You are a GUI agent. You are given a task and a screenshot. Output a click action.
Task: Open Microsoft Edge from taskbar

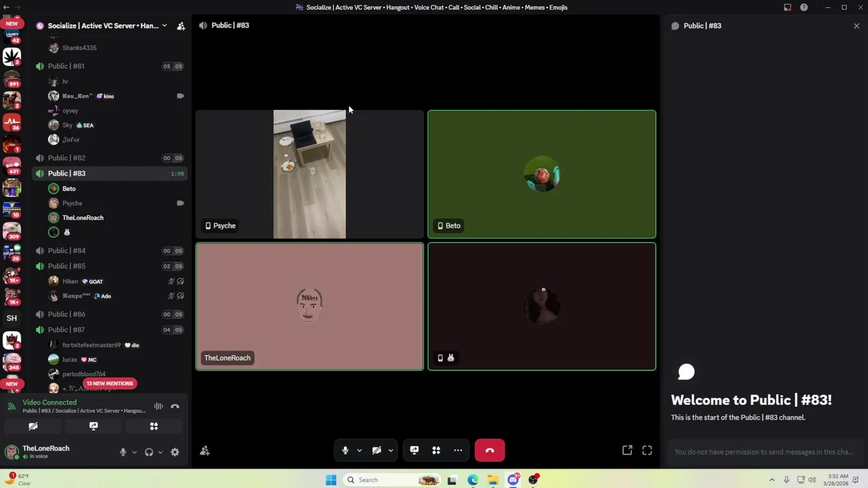click(473, 480)
